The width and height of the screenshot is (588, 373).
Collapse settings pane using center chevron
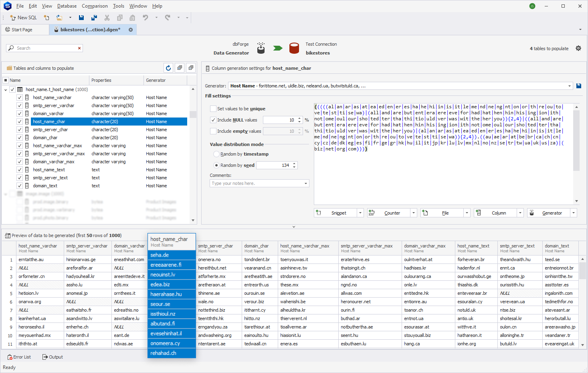click(294, 227)
